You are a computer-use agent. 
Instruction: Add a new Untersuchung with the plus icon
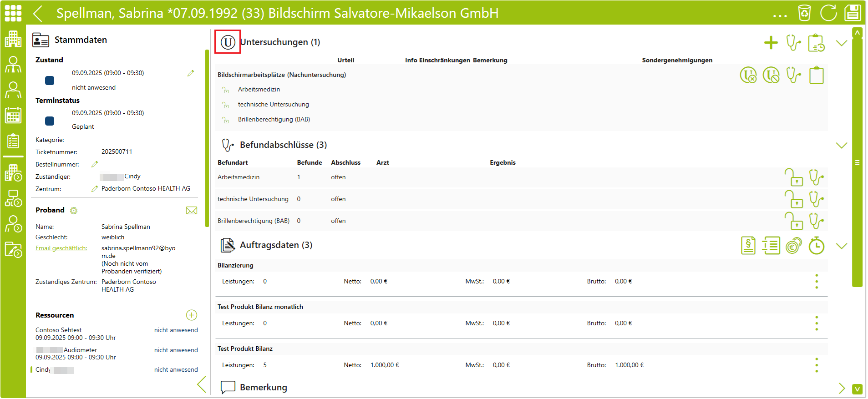(771, 43)
